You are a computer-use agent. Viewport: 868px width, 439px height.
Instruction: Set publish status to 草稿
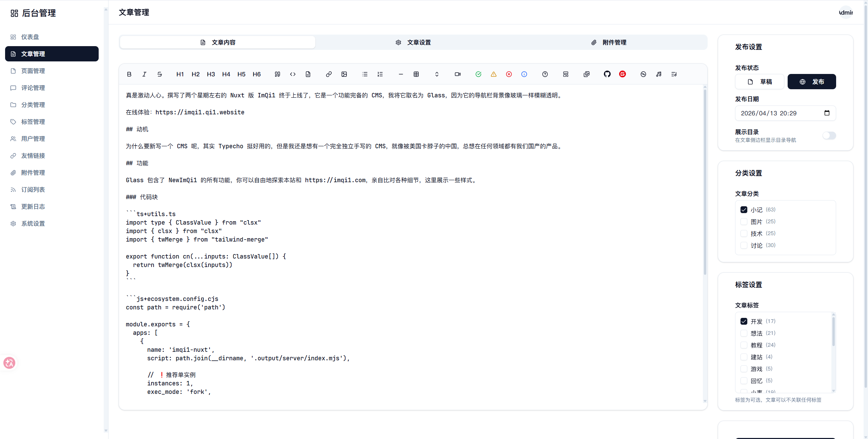pos(759,82)
